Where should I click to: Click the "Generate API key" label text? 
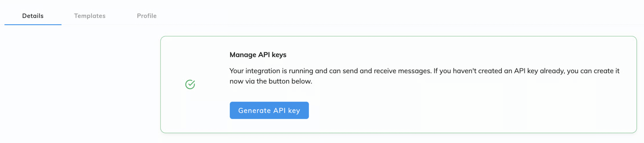click(269, 111)
